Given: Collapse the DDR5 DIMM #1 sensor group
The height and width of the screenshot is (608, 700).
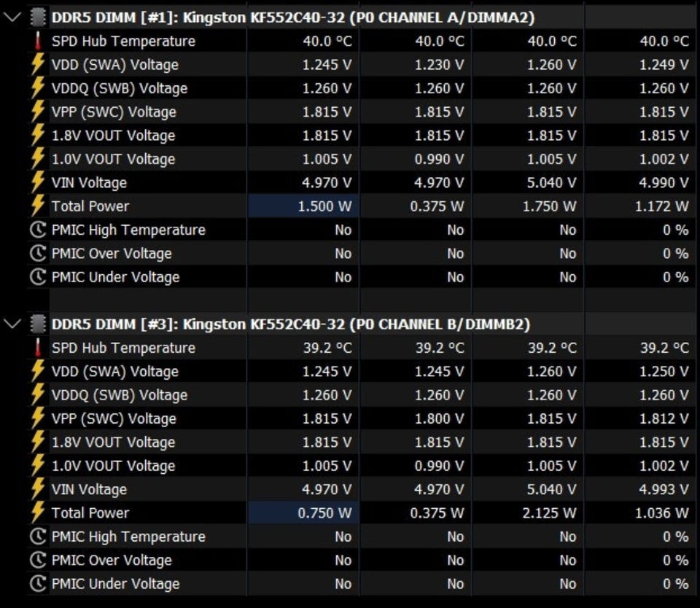Looking at the screenshot, I should click(x=12, y=17).
